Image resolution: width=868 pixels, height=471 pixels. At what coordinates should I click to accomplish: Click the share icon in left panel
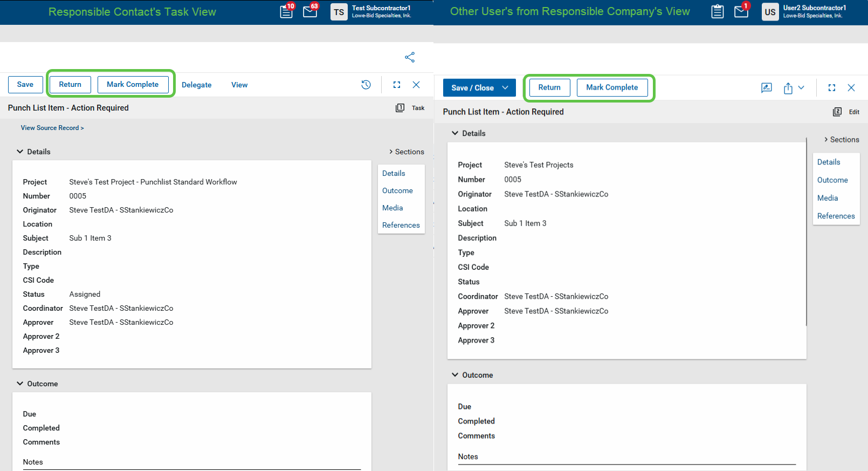[410, 57]
